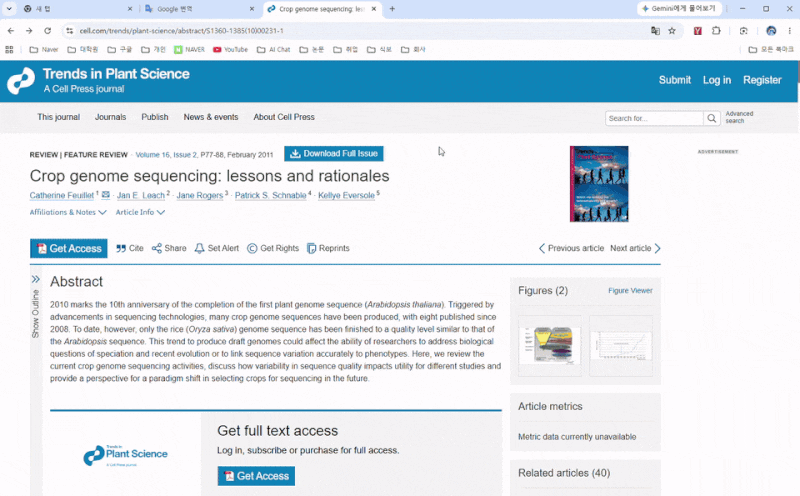Switch to the first browser tab
The height and width of the screenshot is (496, 800).
tap(77, 9)
